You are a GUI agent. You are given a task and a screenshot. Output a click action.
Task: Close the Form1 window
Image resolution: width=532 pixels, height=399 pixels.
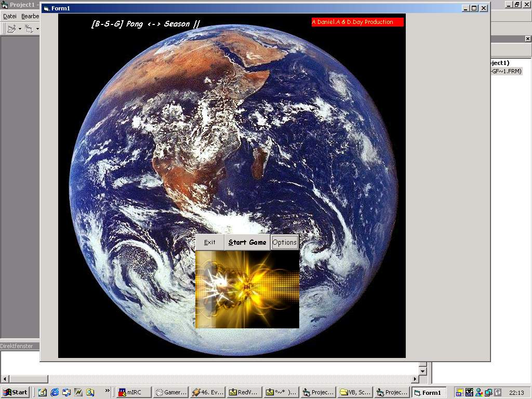click(x=484, y=8)
